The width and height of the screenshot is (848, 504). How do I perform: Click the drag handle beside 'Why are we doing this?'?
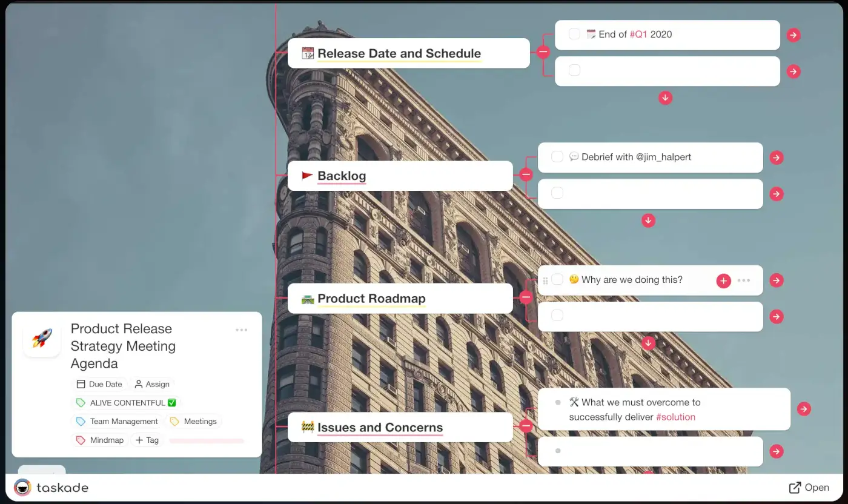tap(546, 280)
